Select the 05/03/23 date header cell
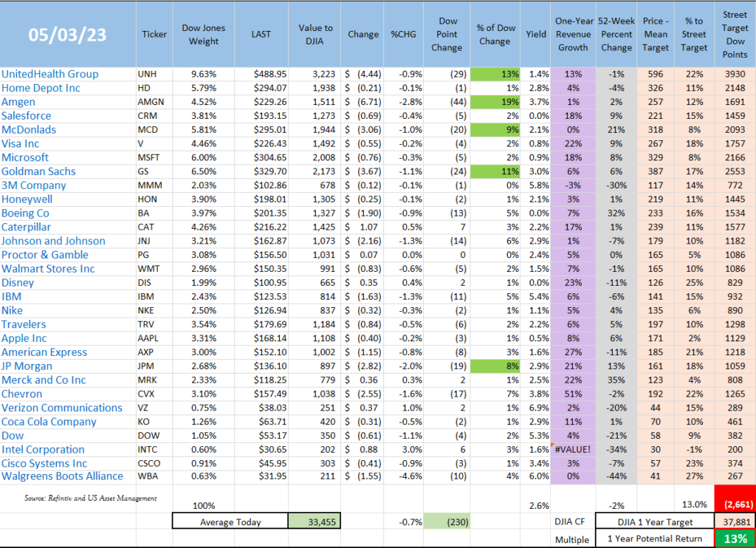Viewport: 756px width, 548px height. tap(67, 35)
